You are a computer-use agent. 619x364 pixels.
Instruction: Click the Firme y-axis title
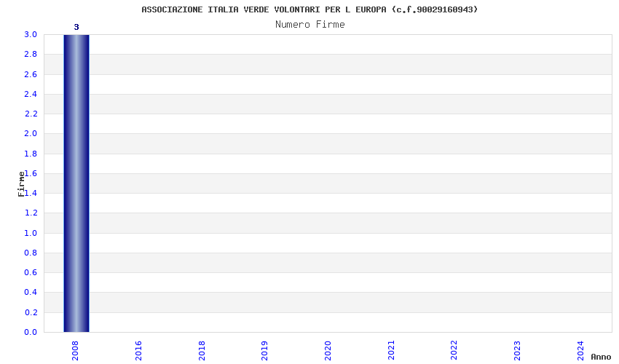point(21,184)
